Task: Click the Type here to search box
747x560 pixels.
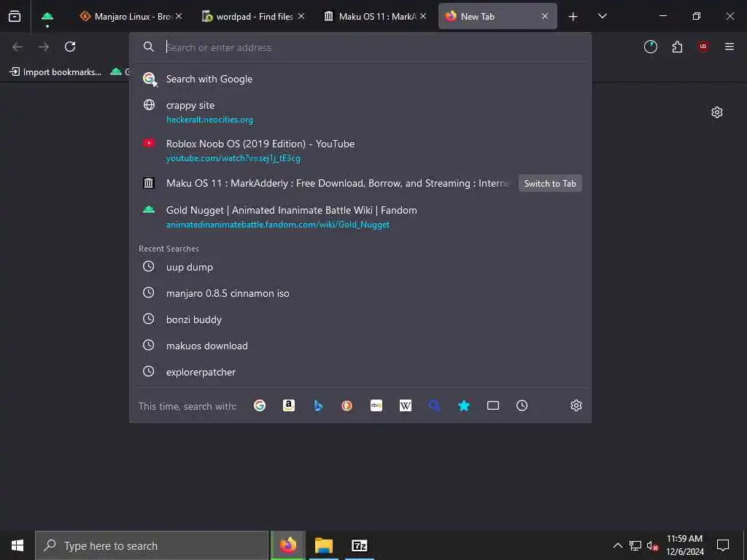Action: pyautogui.click(x=152, y=545)
